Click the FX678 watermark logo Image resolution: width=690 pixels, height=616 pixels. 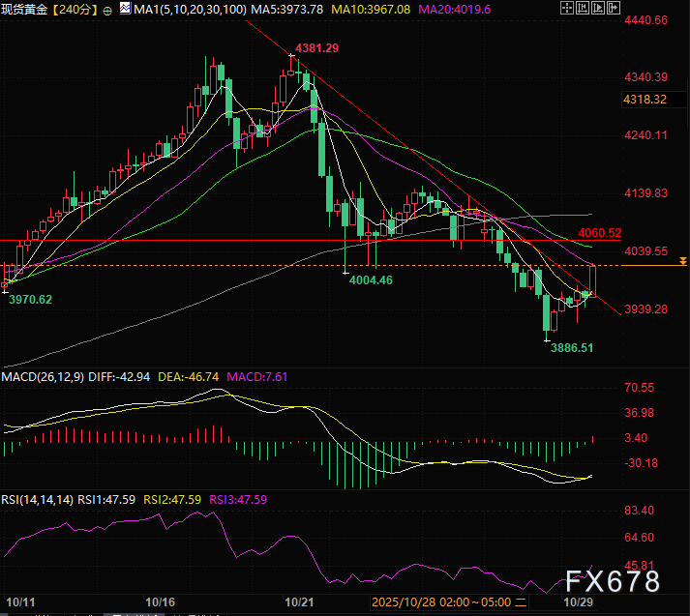coord(614,580)
